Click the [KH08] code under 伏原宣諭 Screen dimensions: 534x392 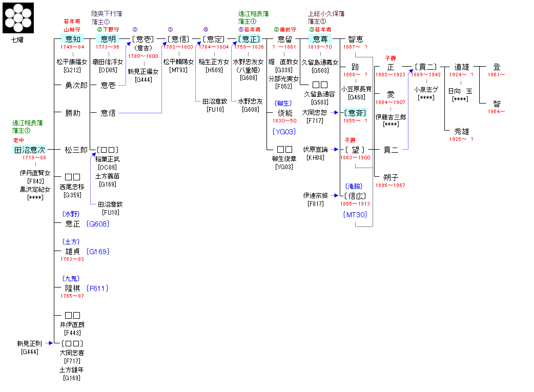point(315,158)
